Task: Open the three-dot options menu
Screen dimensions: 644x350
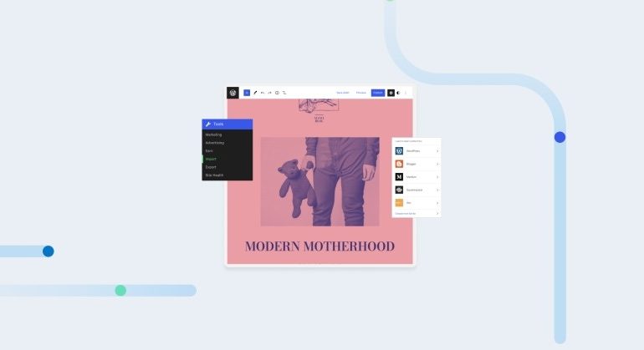Action: tap(406, 93)
